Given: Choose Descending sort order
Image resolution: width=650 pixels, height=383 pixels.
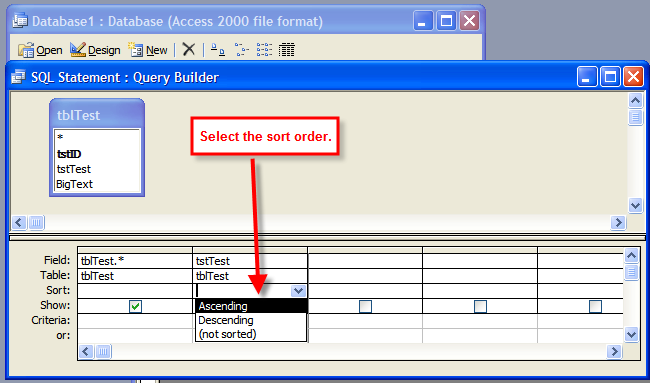Looking at the screenshot, I should pyautogui.click(x=251, y=320).
